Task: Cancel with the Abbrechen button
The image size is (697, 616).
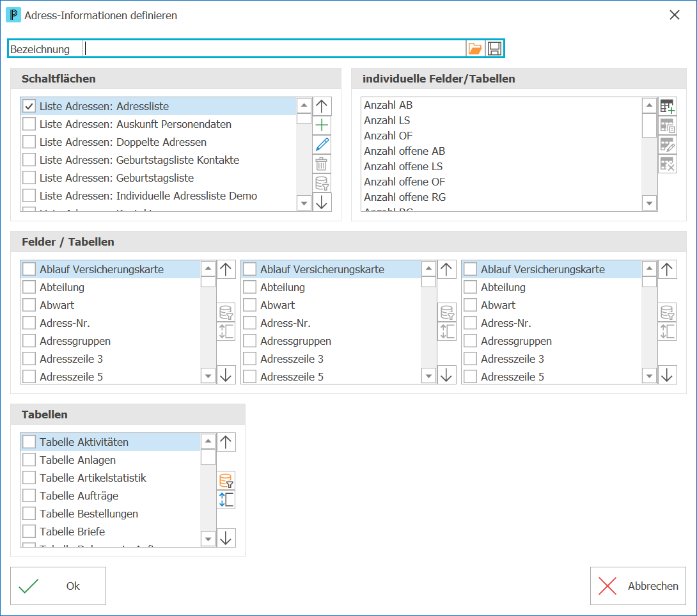Action: (638, 586)
